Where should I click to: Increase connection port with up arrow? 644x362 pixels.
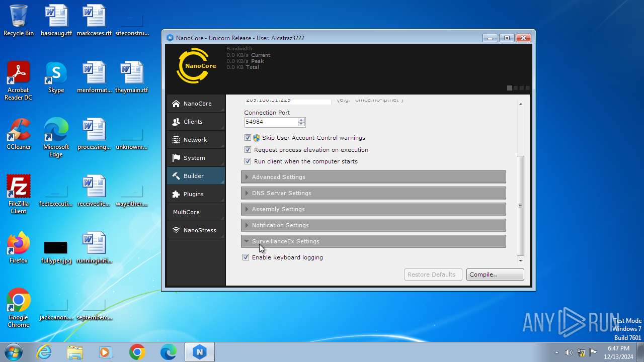301,120
